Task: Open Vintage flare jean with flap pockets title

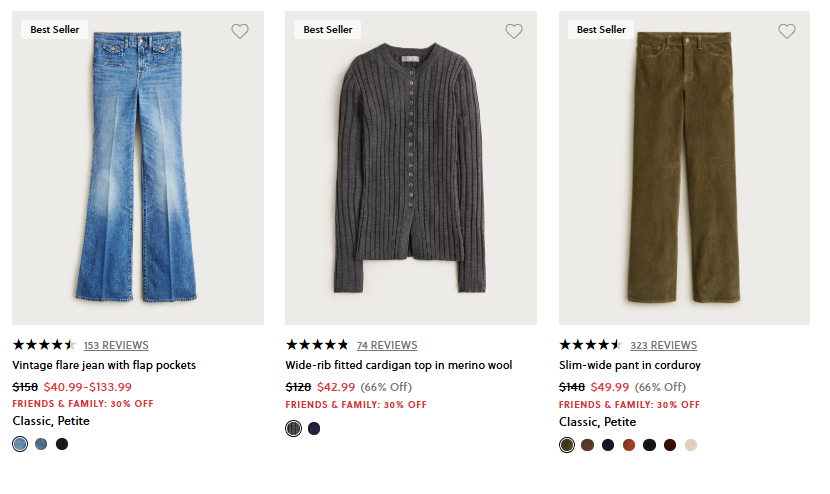Action: pyautogui.click(x=104, y=365)
